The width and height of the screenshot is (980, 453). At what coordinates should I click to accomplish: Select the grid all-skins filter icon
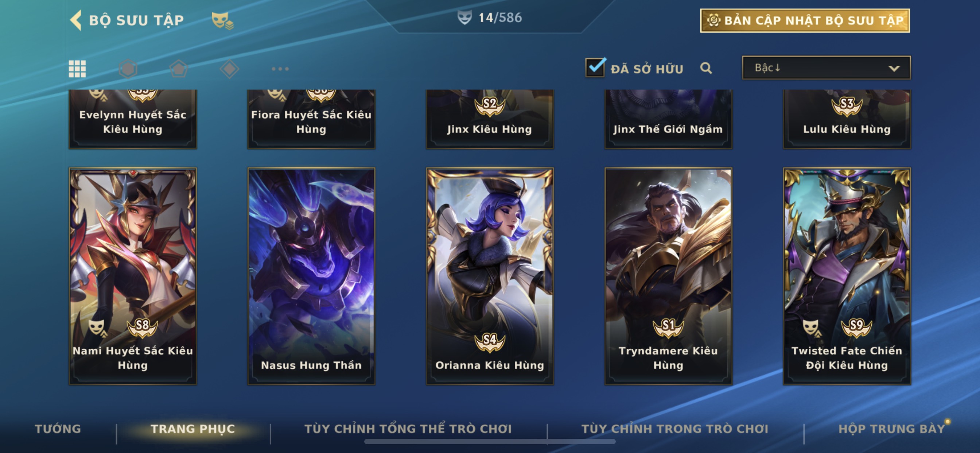point(77,69)
